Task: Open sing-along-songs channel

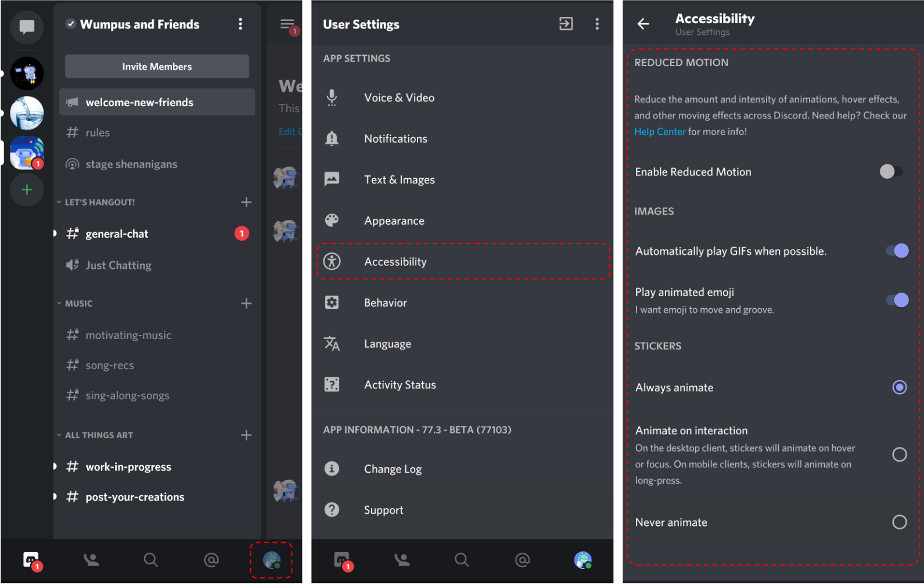Action: (x=157, y=395)
